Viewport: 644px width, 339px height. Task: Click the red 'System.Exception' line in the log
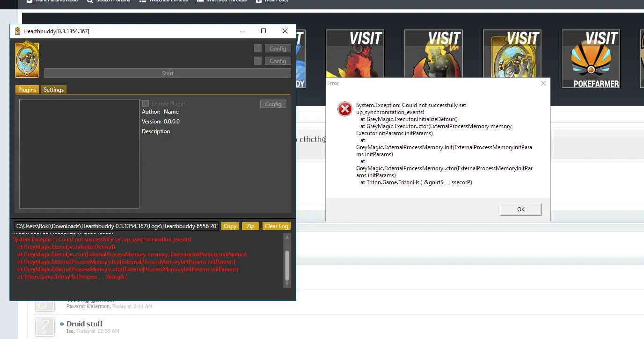[102, 239]
